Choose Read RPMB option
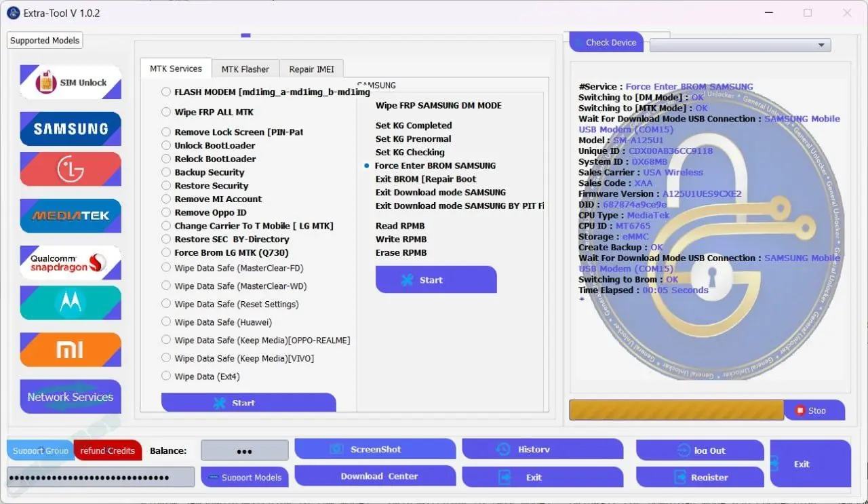The image size is (868, 504). 401,226
